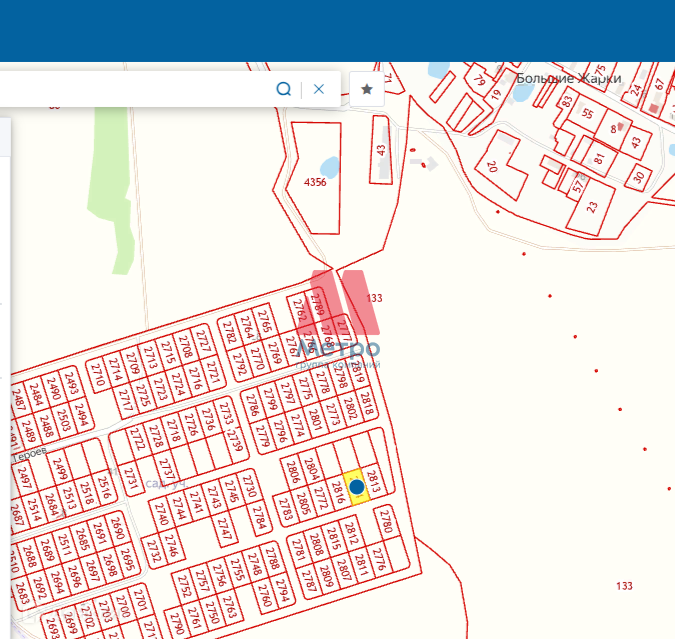Choose parcel 2806 on the map
Screen dimensions: 675x639
292,472
